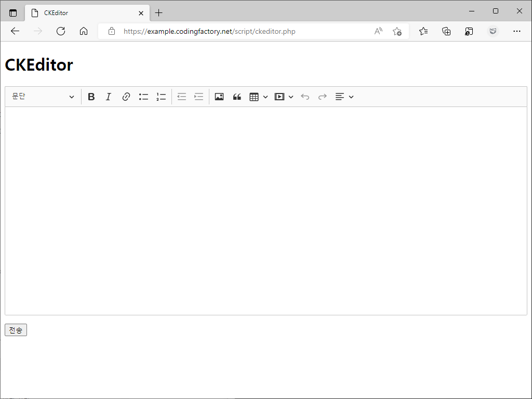This screenshot has width=532, height=399.
Task: Apply block quote formatting
Action: coord(237,97)
